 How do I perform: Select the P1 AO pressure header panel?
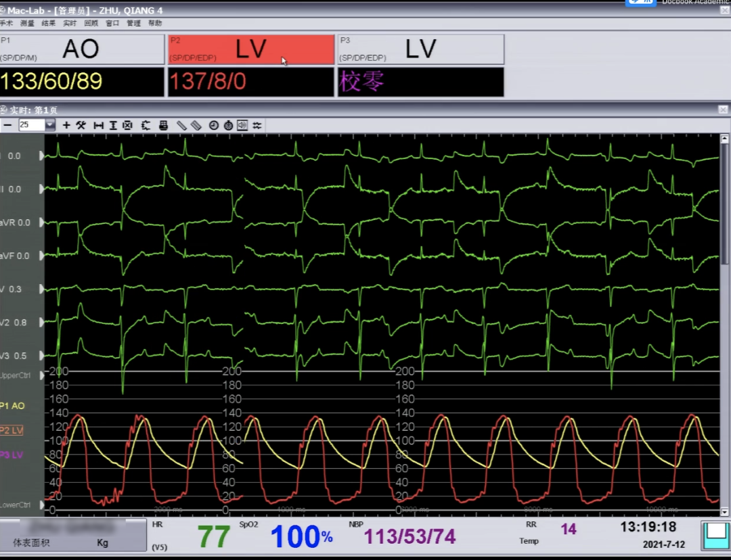(82, 50)
